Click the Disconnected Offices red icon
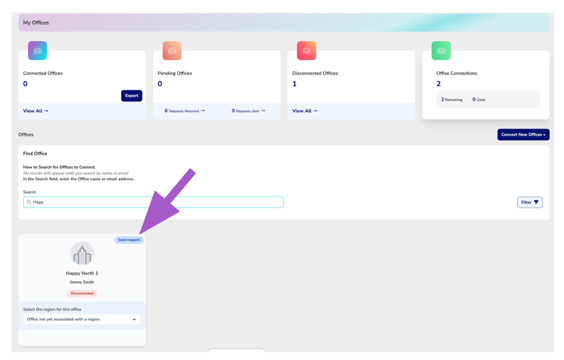 (306, 50)
